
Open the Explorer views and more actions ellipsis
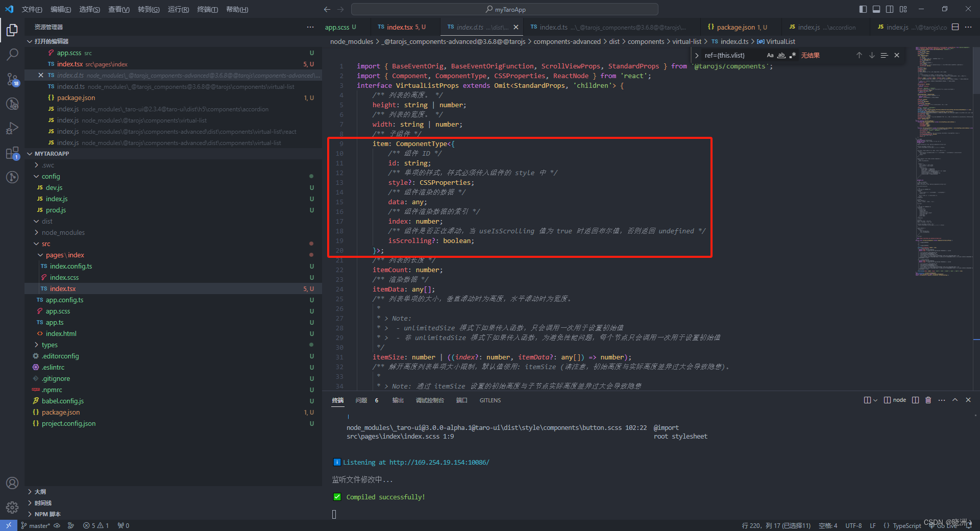[x=310, y=27]
